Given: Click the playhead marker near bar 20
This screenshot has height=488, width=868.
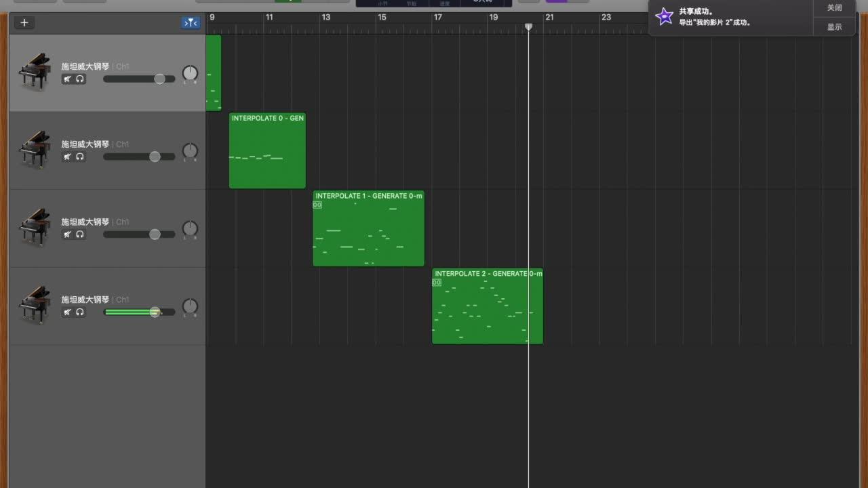Looking at the screenshot, I should click(529, 27).
